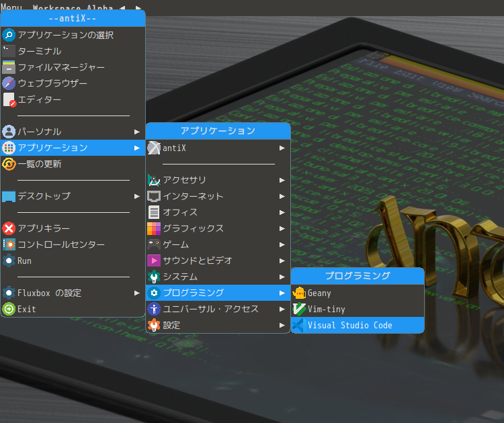Click the file manager icon beside ファイルマネージャー
504x423 pixels.
point(9,67)
